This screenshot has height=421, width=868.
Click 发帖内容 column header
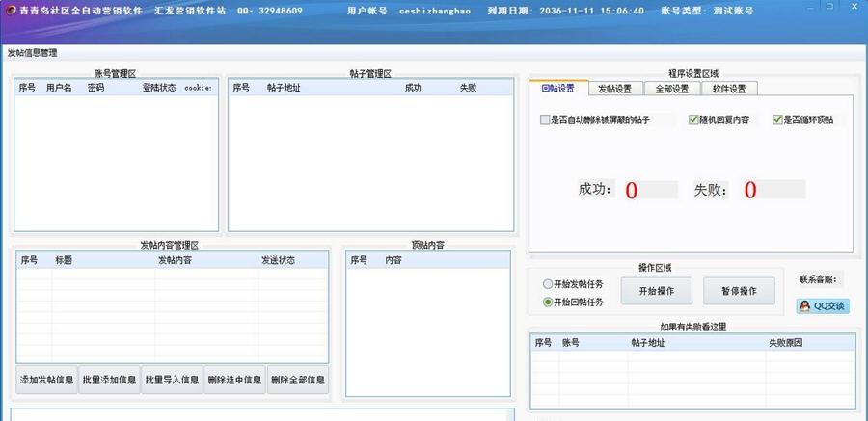point(175,260)
